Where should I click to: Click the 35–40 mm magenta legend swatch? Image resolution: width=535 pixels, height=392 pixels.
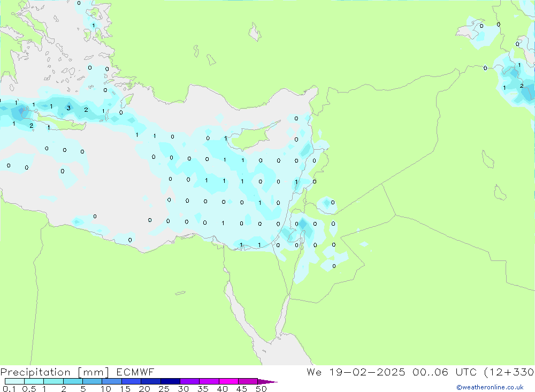pyautogui.click(x=209, y=381)
